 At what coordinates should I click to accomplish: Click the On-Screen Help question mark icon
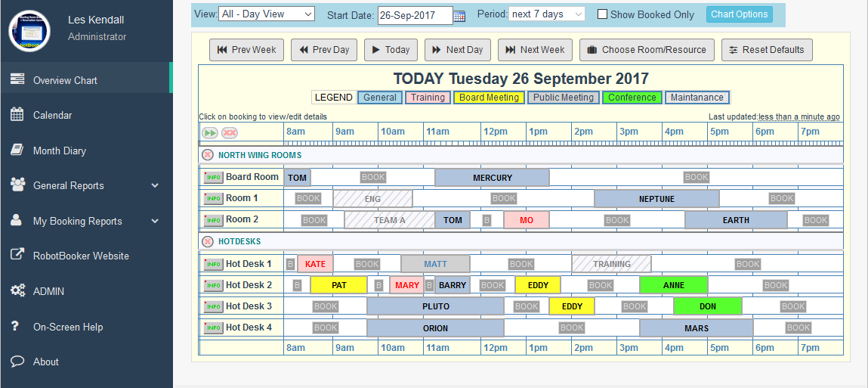[x=16, y=327]
